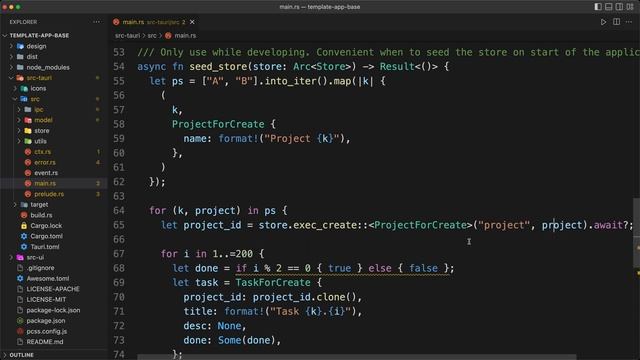Click TaskForCreate on line 69
Screen dimensions: 640x360
(x=273, y=282)
